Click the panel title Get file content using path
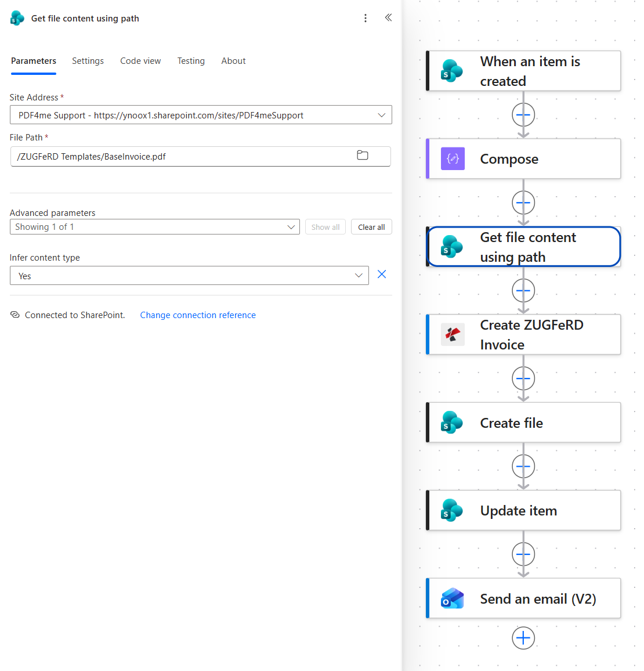This screenshot has width=644, height=671. pyautogui.click(x=85, y=19)
